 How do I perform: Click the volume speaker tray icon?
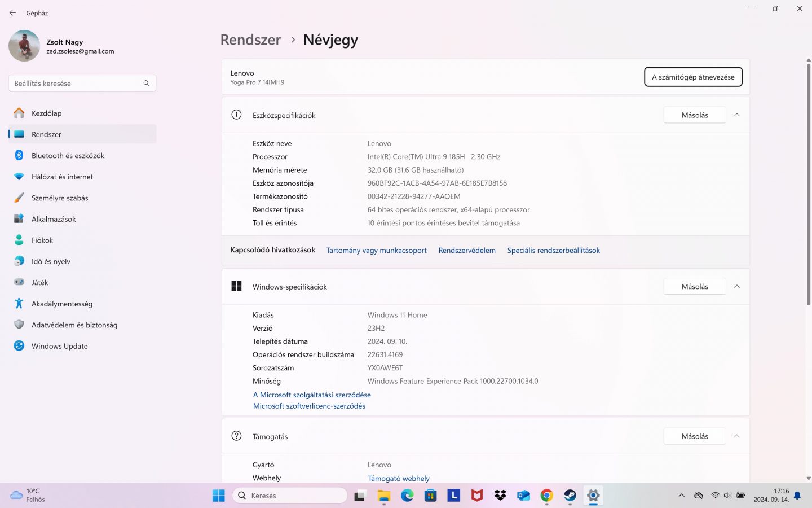click(x=727, y=496)
